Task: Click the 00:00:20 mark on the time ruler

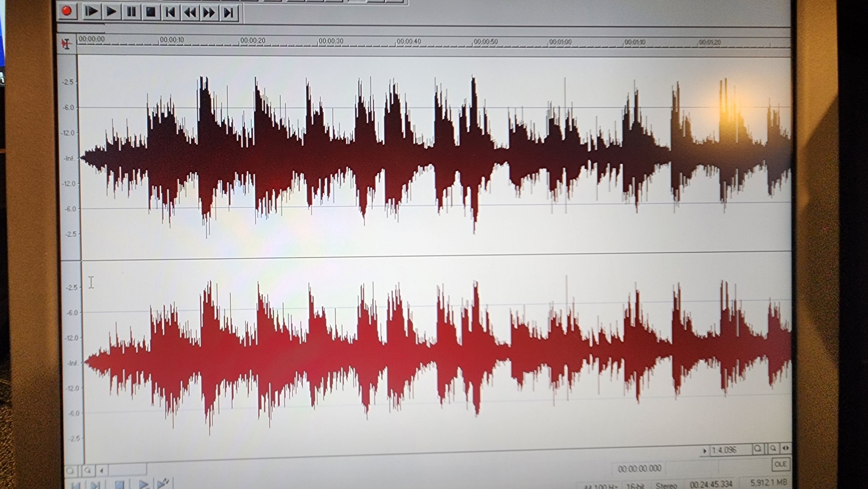Action: coord(253,40)
